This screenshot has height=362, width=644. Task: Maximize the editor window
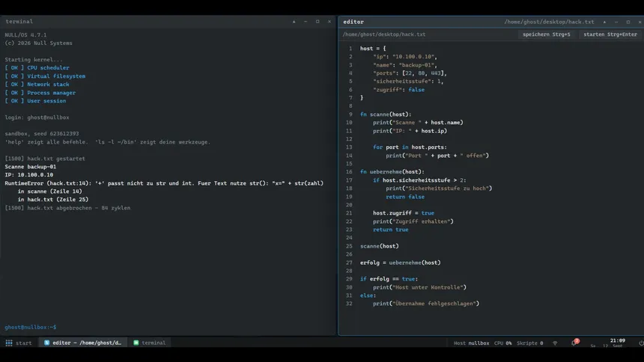[628, 22]
